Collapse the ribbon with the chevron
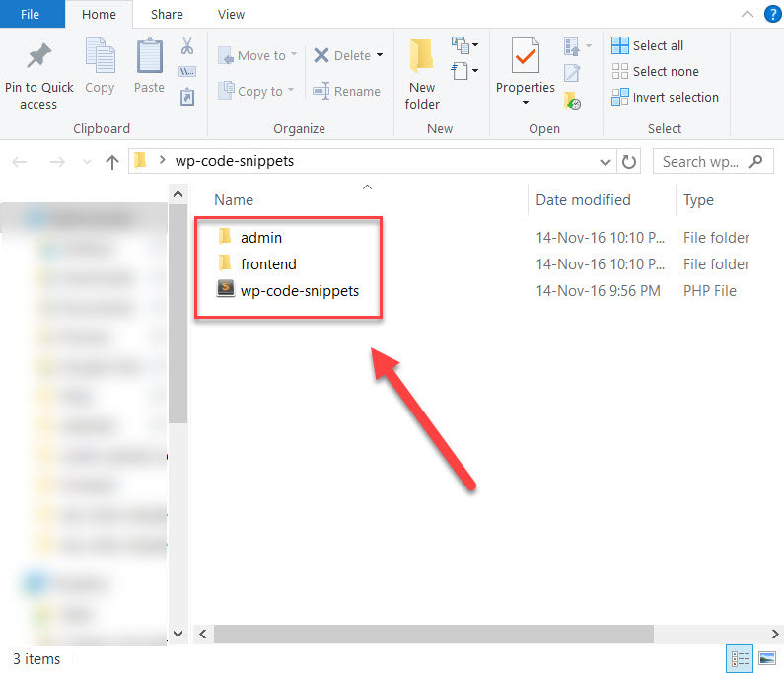Viewport: 784px width, 673px height. [747, 14]
